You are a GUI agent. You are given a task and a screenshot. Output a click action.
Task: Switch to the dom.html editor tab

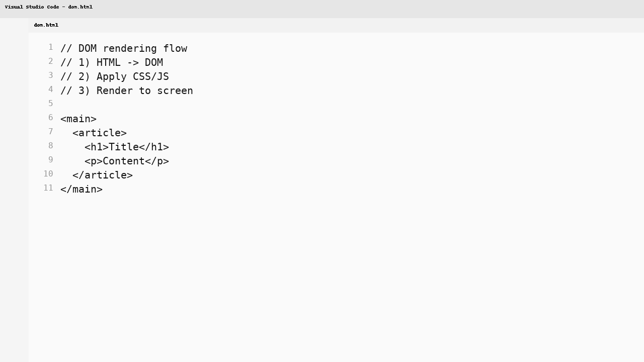coord(46,25)
